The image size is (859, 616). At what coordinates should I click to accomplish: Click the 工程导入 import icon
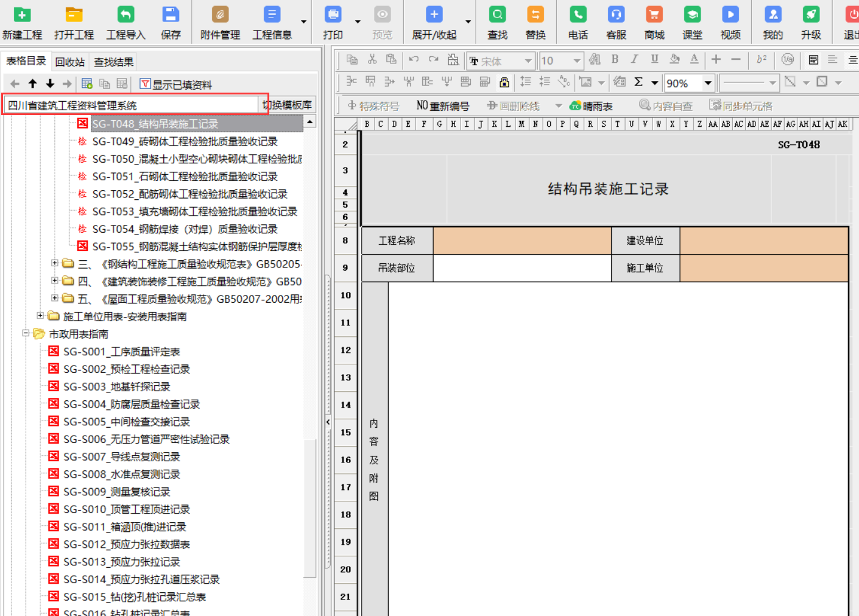[125, 15]
